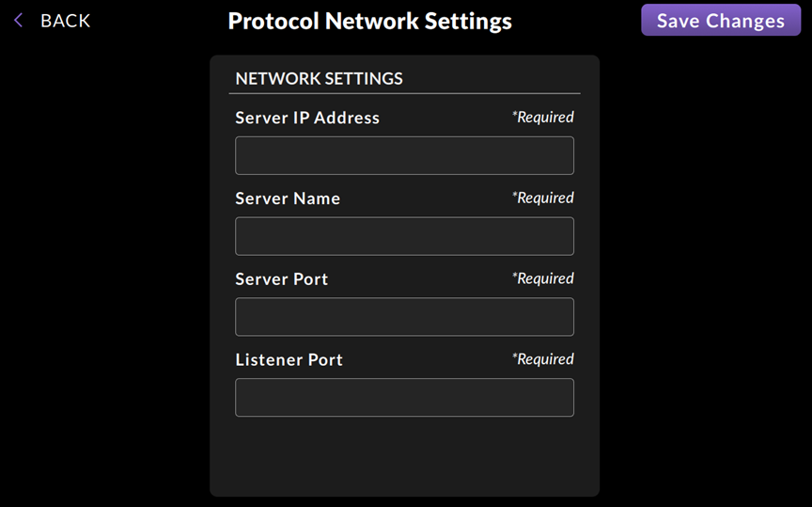Click the Server Name label text
Viewport: 812px width, 507px height.
click(x=288, y=198)
